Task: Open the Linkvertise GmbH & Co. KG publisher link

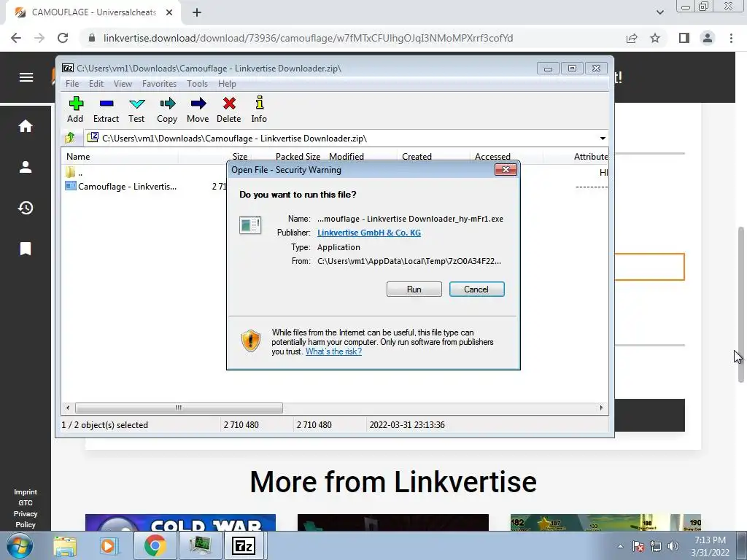Action: point(368,233)
